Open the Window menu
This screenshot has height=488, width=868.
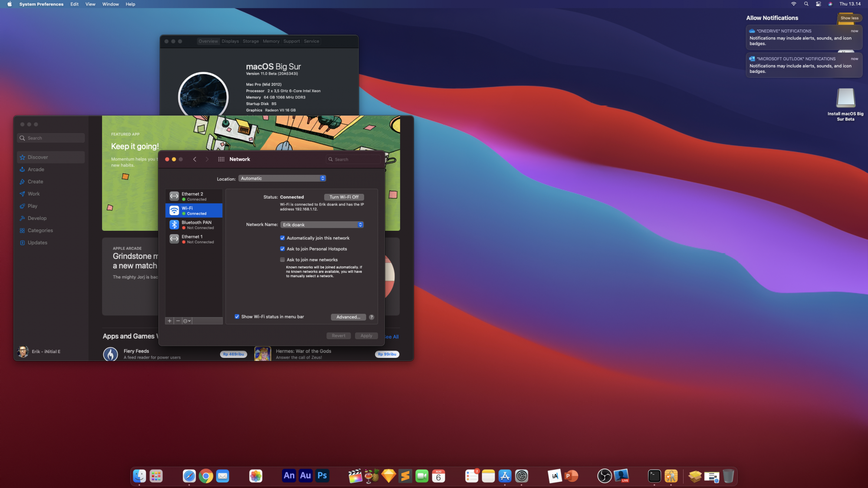111,4
